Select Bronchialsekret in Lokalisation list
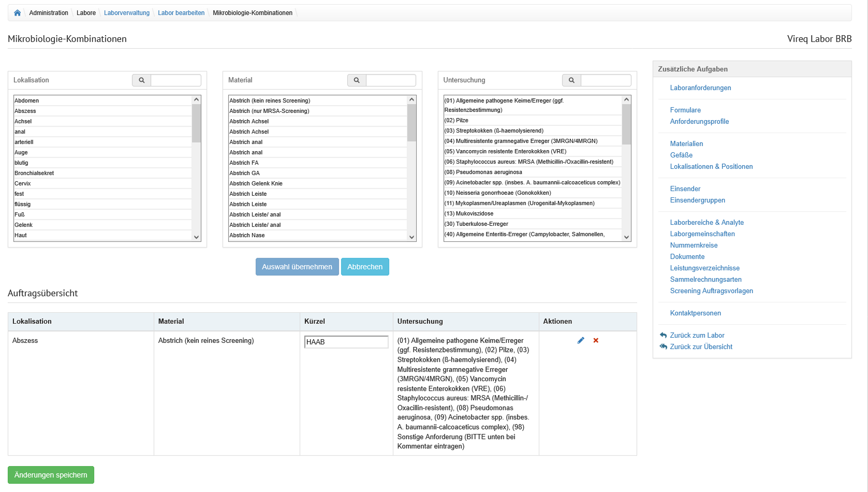The height and width of the screenshot is (492, 868). click(34, 173)
